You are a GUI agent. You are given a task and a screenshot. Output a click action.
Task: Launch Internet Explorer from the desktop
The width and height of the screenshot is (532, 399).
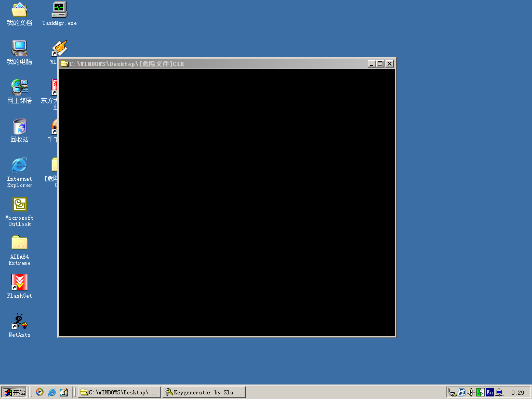(19, 165)
